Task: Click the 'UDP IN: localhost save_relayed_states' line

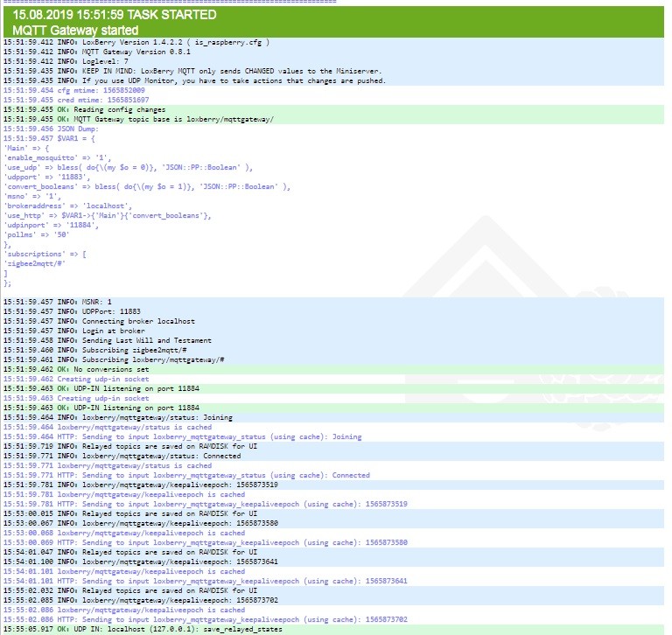Action: (143, 630)
